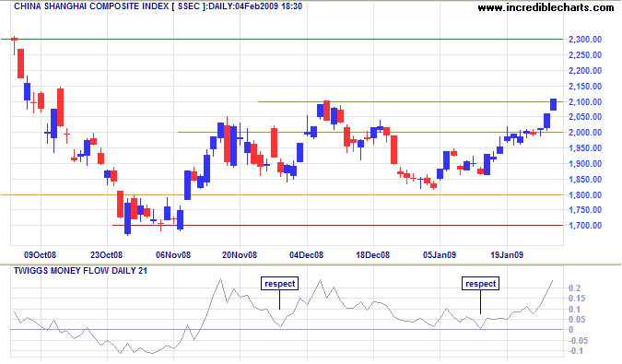The width and height of the screenshot is (622, 364).
Task: Select the 06Nov08 date axis label
Action: coord(173,255)
